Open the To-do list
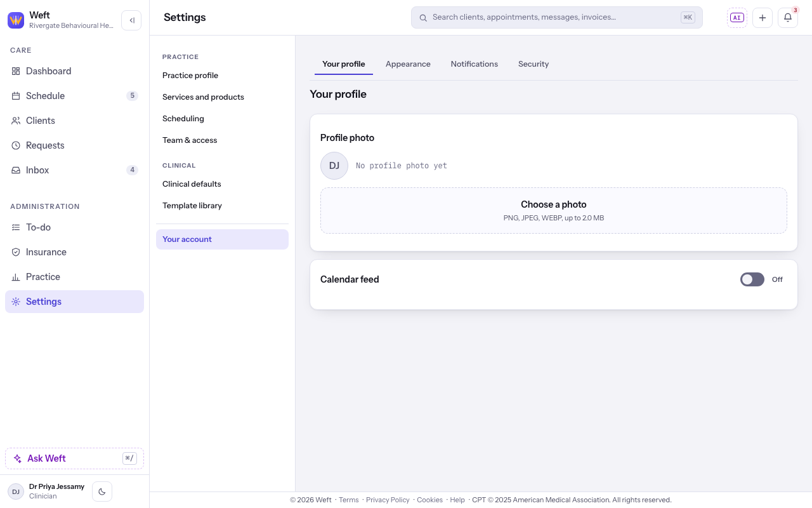This screenshot has height=508, width=812. [74, 227]
